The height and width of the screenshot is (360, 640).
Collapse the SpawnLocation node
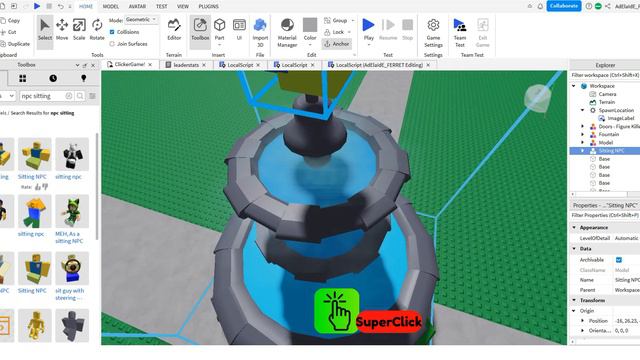pos(582,110)
